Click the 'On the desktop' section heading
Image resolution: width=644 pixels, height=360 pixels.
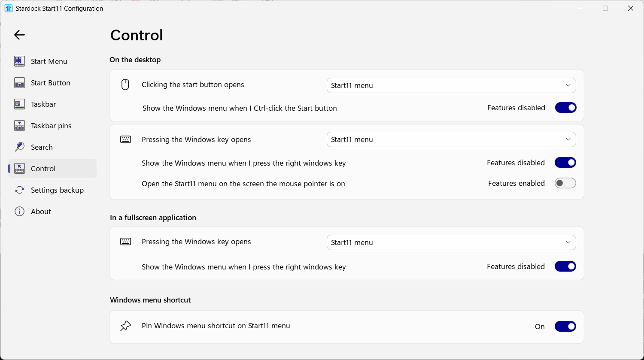[135, 60]
